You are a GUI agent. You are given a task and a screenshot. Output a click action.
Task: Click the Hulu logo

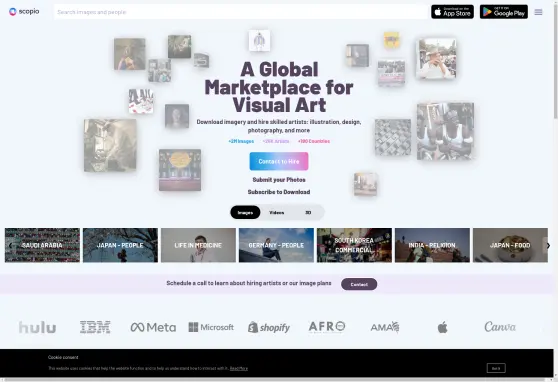(37, 328)
